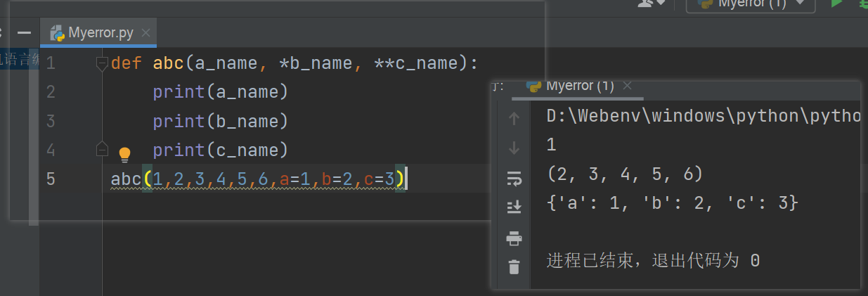868x296 pixels.
Task: Click line number 3 in the gutter
Action: [50, 121]
